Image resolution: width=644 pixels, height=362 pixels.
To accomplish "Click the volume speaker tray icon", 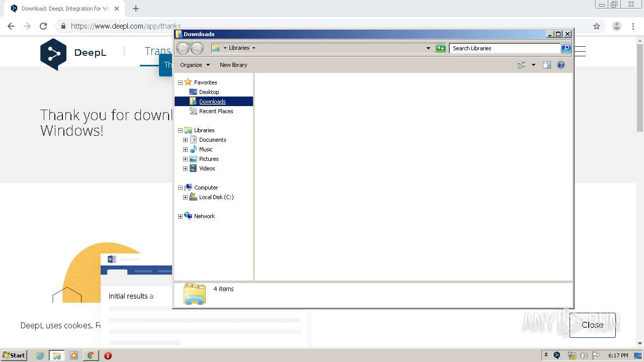I will pyautogui.click(x=584, y=355).
